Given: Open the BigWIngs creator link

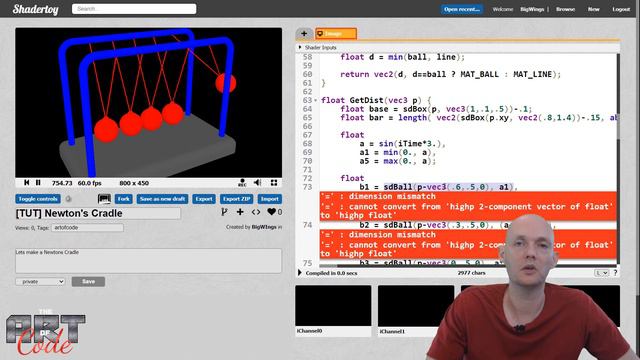Looking at the screenshot, I should (264, 227).
